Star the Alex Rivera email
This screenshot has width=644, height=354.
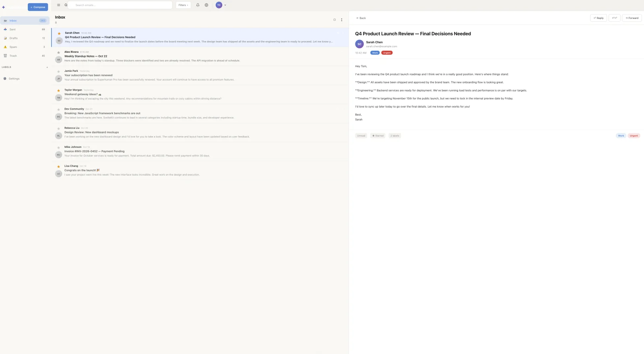coord(58,52)
